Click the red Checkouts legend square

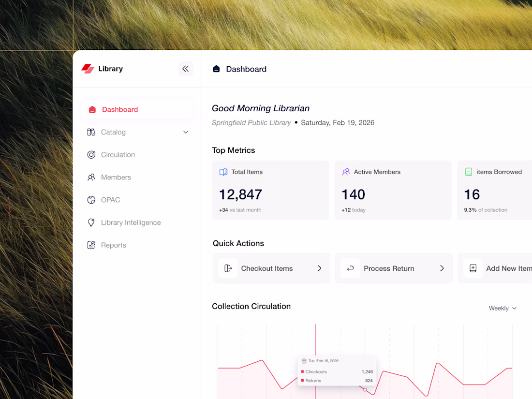[302, 372]
